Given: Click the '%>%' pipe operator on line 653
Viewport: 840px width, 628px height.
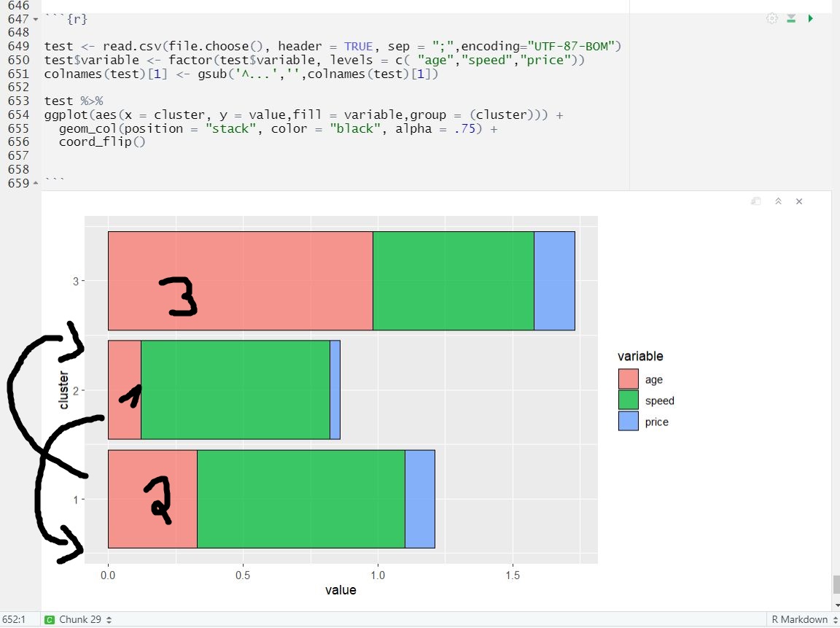Looking at the screenshot, I should tap(92, 101).
